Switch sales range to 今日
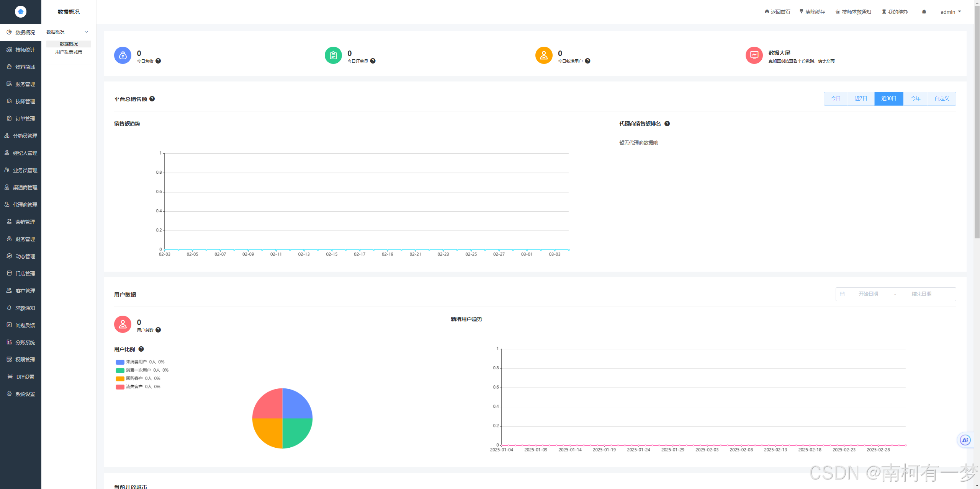980x489 pixels. point(836,99)
